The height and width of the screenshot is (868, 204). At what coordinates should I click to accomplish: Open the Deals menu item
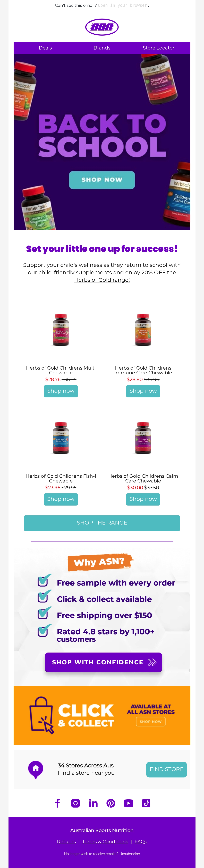pyautogui.click(x=45, y=48)
